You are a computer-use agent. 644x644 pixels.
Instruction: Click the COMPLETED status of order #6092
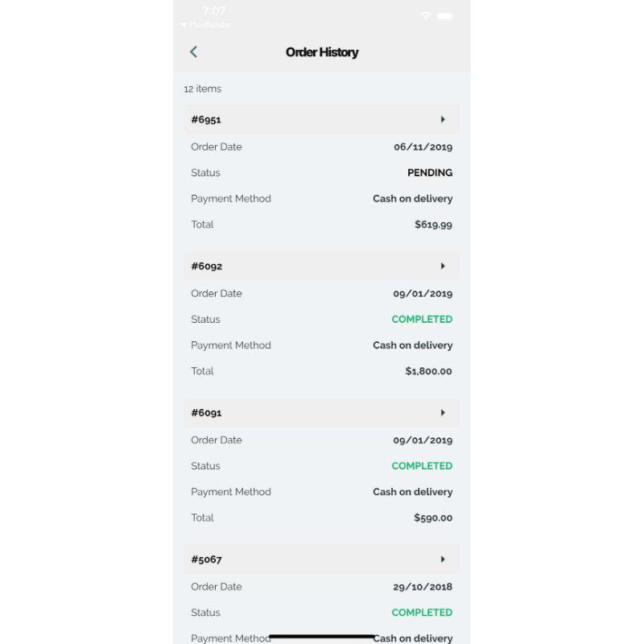422,319
